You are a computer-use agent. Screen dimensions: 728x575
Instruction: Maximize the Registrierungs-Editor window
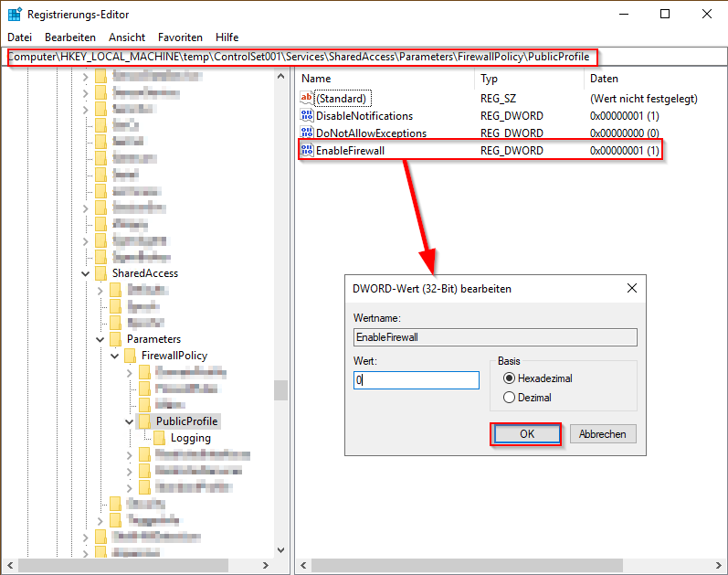pos(665,14)
